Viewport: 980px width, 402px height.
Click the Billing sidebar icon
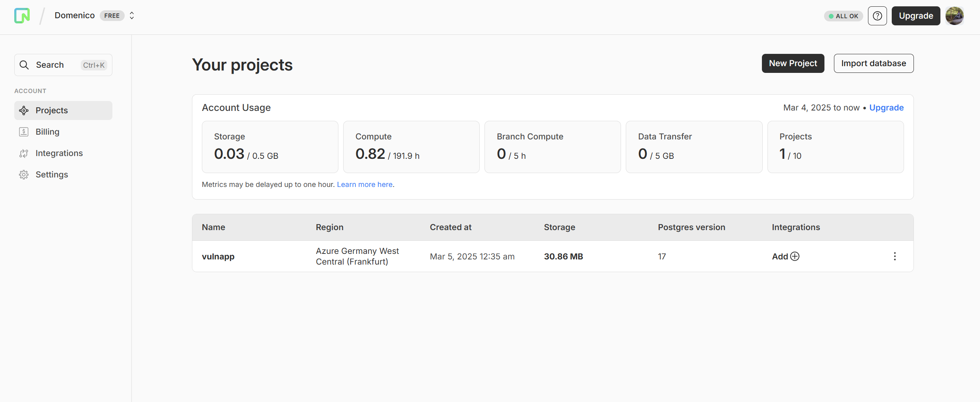(x=24, y=132)
